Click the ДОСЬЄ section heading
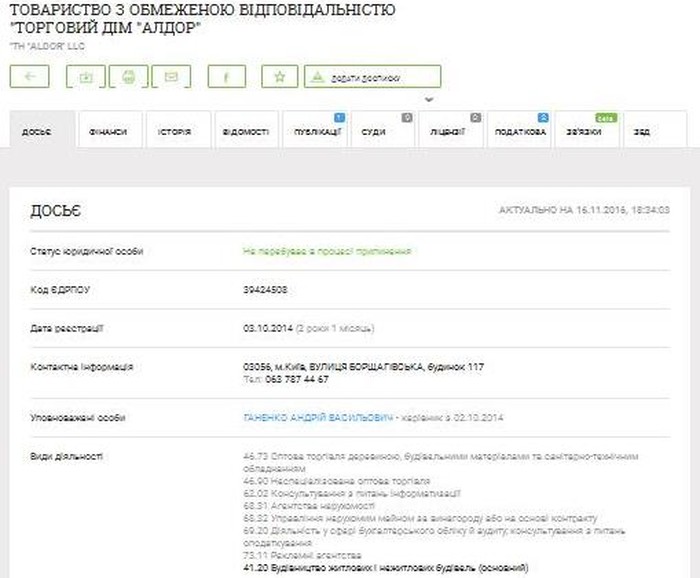Screen dimensions: 700x578 (x=55, y=211)
